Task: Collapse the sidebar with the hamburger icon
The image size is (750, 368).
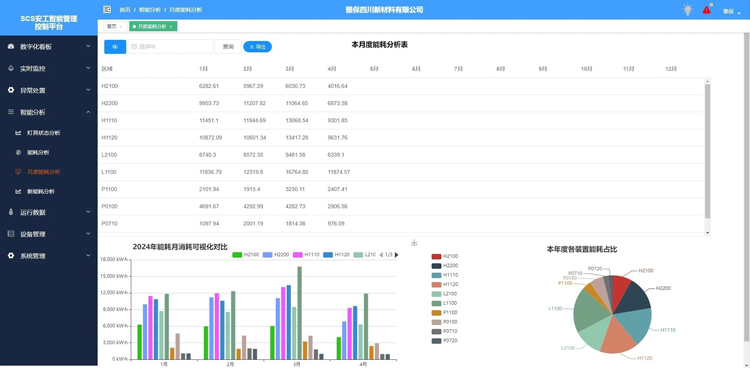Action: [x=107, y=10]
